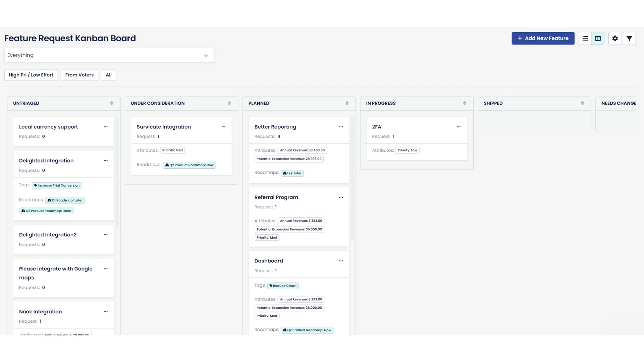This screenshot has height=362, width=644.
Task: Click Potential Expansion Revenue: 28,933.00 attribute
Action: [x=289, y=159]
